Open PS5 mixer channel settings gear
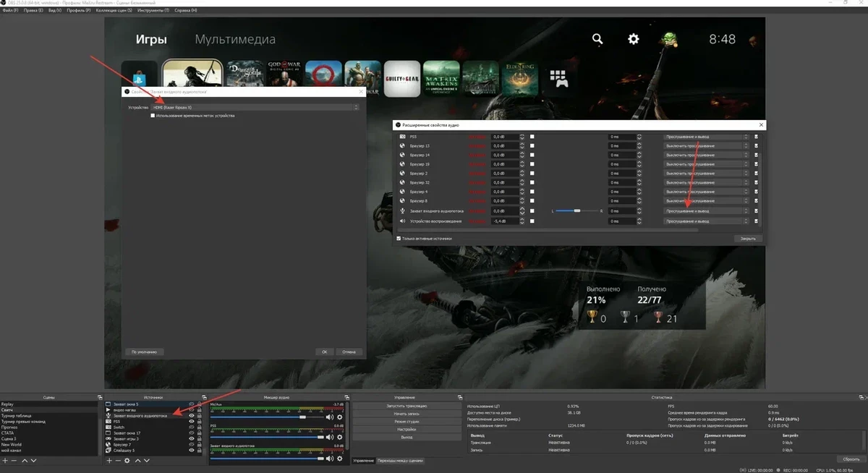Screen dimensions: 868x473 pos(340,438)
